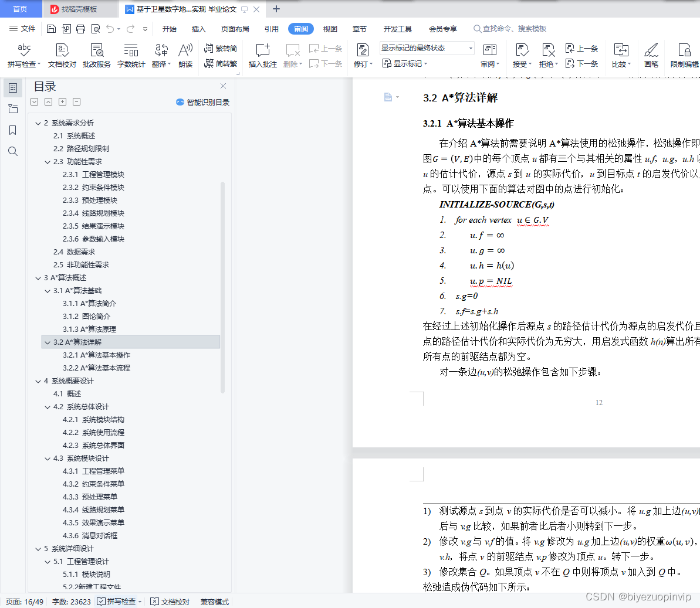Click the Save icon in quick toolbar

[x=51, y=29]
